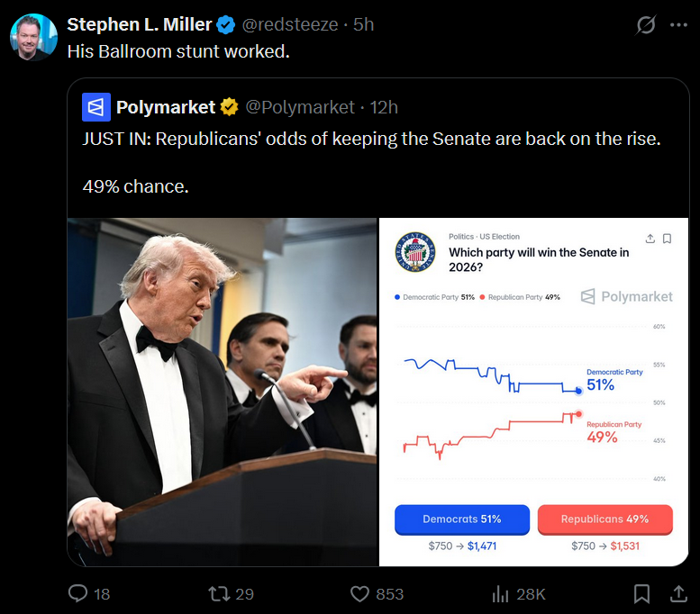700x614 pixels.
Task: Share the tweet using the share icon
Action: 677,593
